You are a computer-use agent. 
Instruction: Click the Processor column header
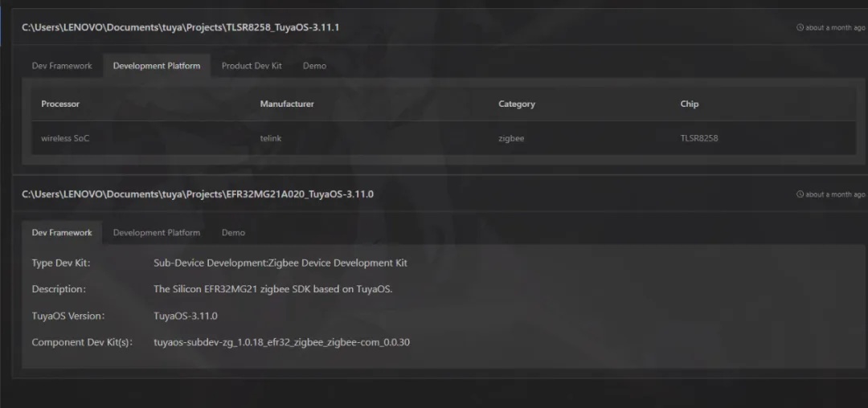(60, 104)
